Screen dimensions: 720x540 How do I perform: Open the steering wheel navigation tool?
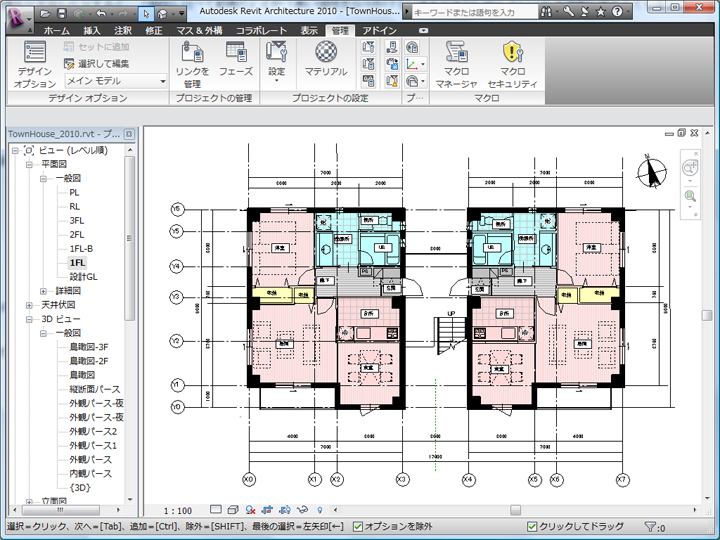(x=689, y=168)
